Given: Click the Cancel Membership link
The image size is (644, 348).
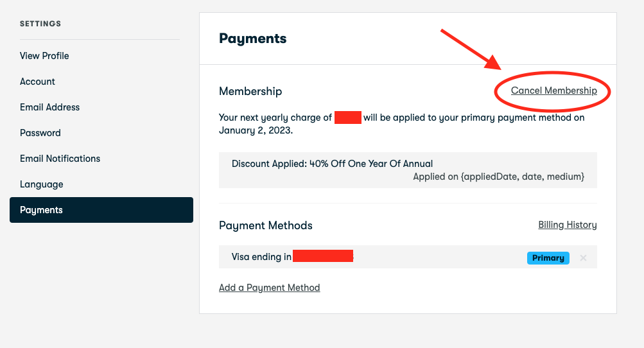Looking at the screenshot, I should (553, 91).
